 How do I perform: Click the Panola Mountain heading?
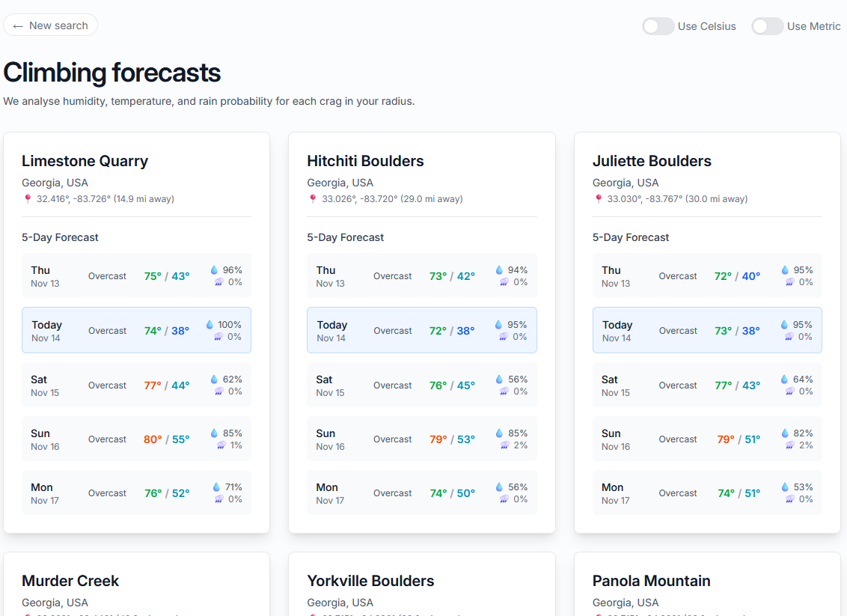tap(652, 580)
